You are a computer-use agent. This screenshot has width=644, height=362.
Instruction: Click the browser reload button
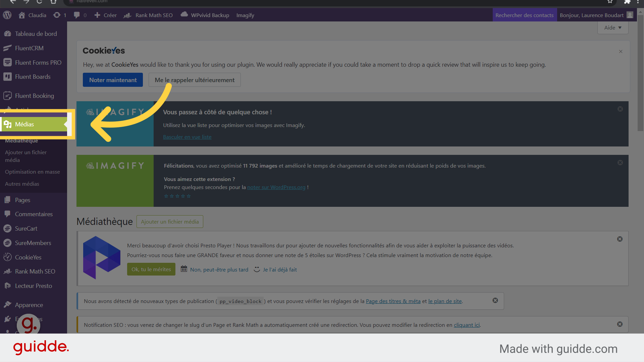39,2
